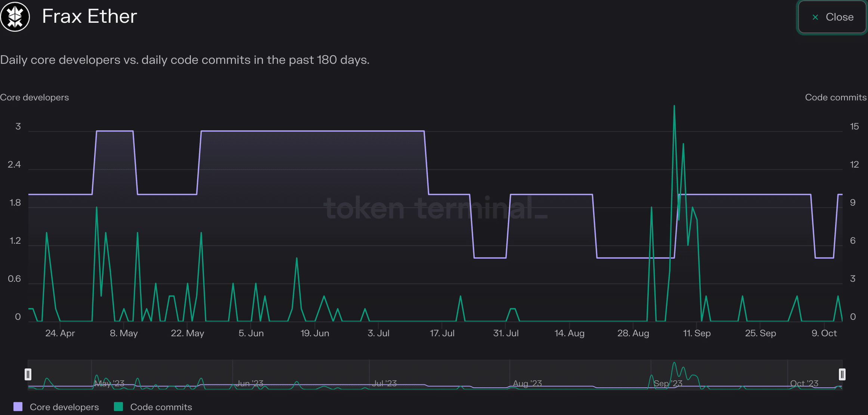The width and height of the screenshot is (868, 415).
Task: Click the purple Core developers swatch
Action: click(18, 406)
